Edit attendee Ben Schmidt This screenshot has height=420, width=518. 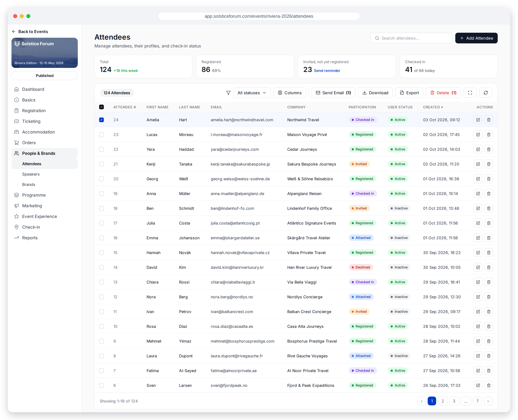point(478,208)
